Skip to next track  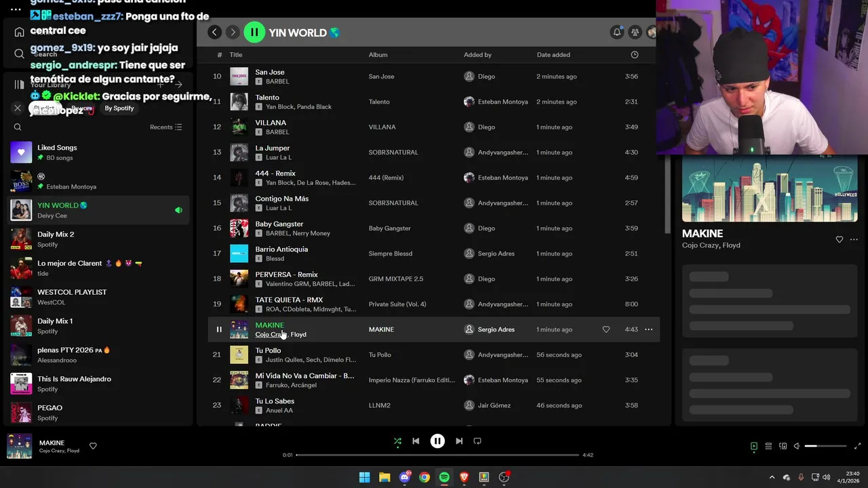tap(459, 441)
